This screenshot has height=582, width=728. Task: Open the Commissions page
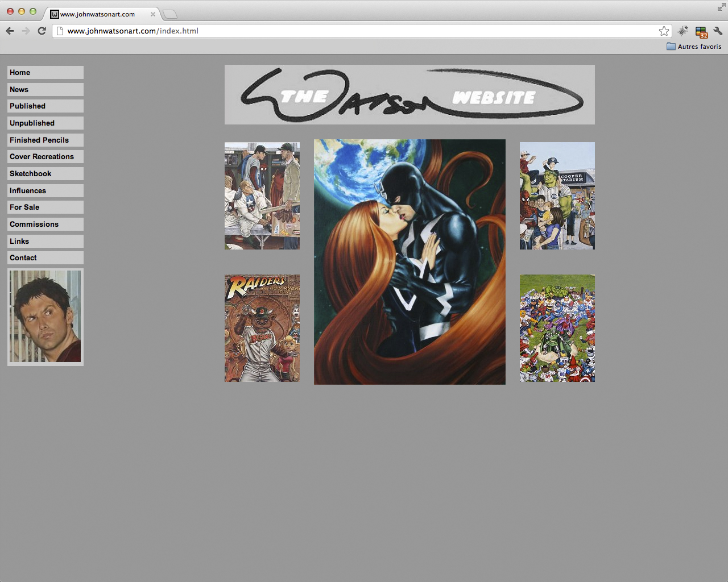[x=45, y=225]
